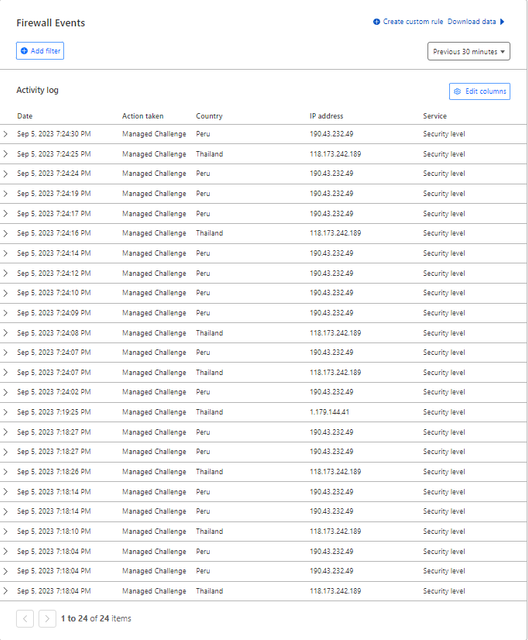Image resolution: width=528 pixels, height=640 pixels.
Task: Click the Edit columns button
Action: [479, 91]
